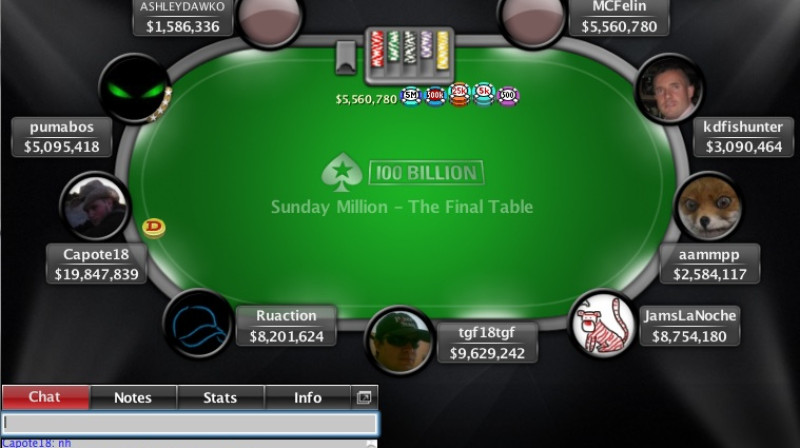Click the pot chips stack
Screen dimensions: 800x448
[459, 95]
